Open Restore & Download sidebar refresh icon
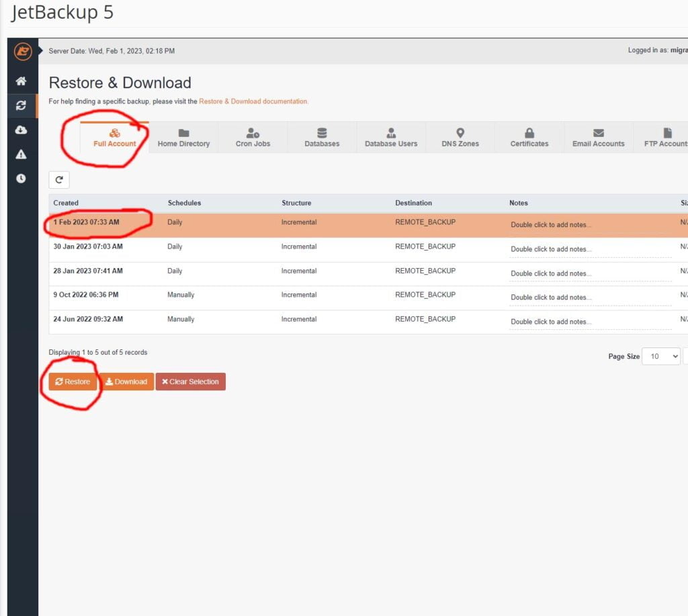Image resolution: width=688 pixels, height=616 pixels. pos(21,105)
